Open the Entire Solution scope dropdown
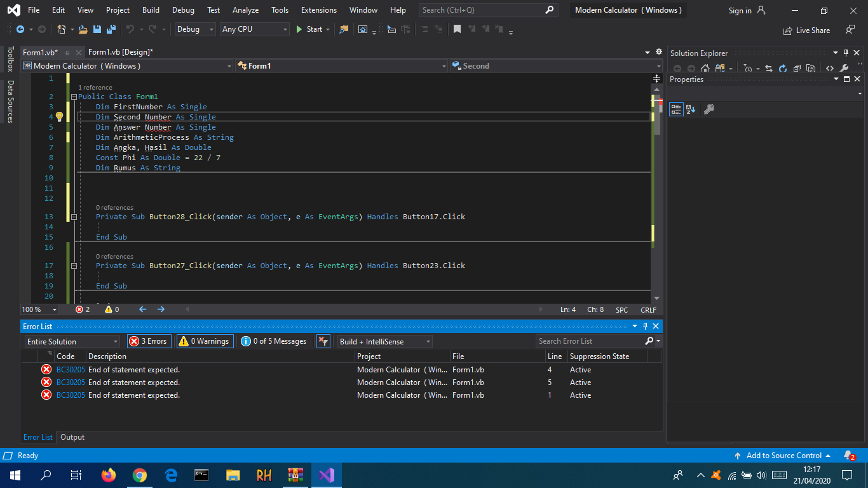This screenshot has height=488, width=868. pyautogui.click(x=72, y=341)
